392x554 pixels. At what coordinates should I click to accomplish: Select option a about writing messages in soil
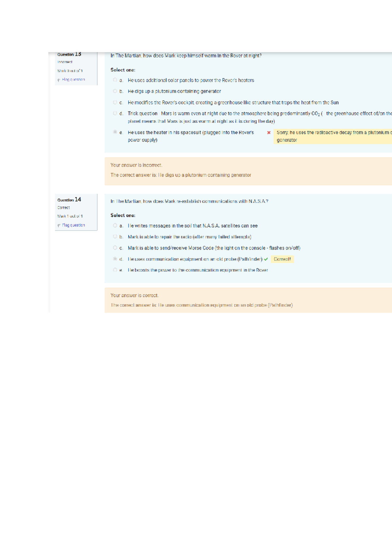115,225
